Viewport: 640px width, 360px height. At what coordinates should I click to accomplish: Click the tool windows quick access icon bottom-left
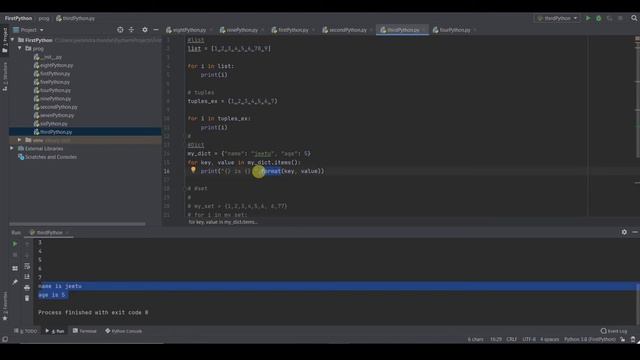5,340
